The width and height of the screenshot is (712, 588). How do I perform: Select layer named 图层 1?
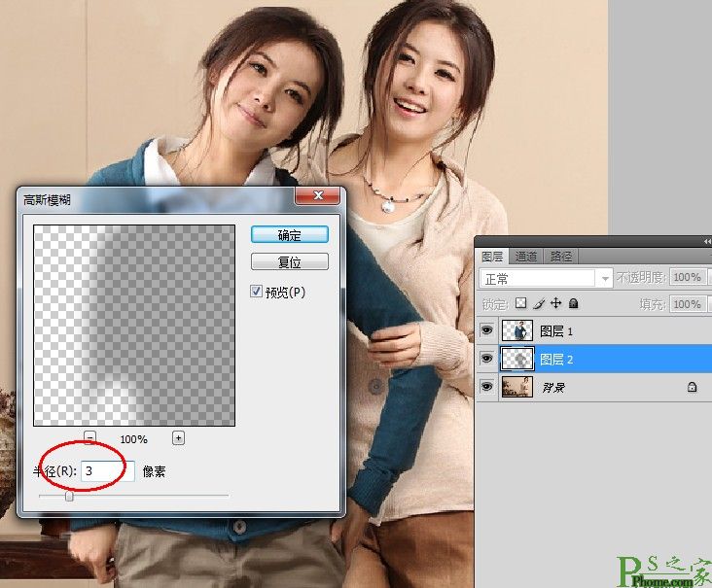pos(556,331)
